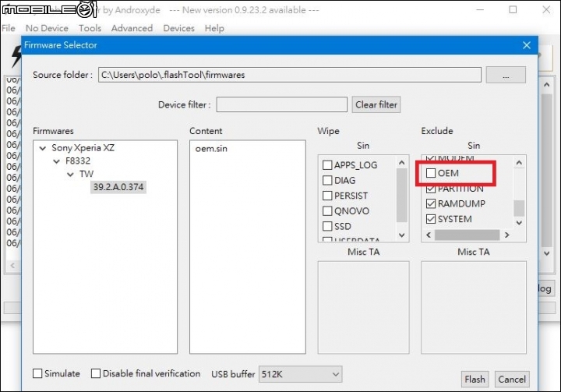The image size is (561, 392).
Task: Enable the PERSIST wipe checkbox
Action: 327,196
